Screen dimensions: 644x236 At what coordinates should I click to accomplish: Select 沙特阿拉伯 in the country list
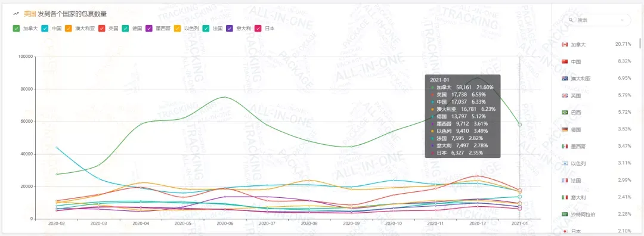point(596,214)
